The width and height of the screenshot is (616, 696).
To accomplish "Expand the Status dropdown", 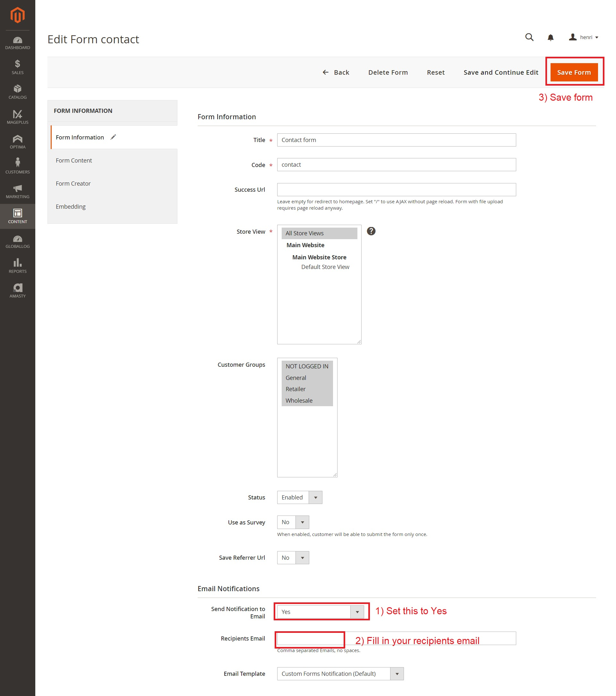I will coord(299,497).
